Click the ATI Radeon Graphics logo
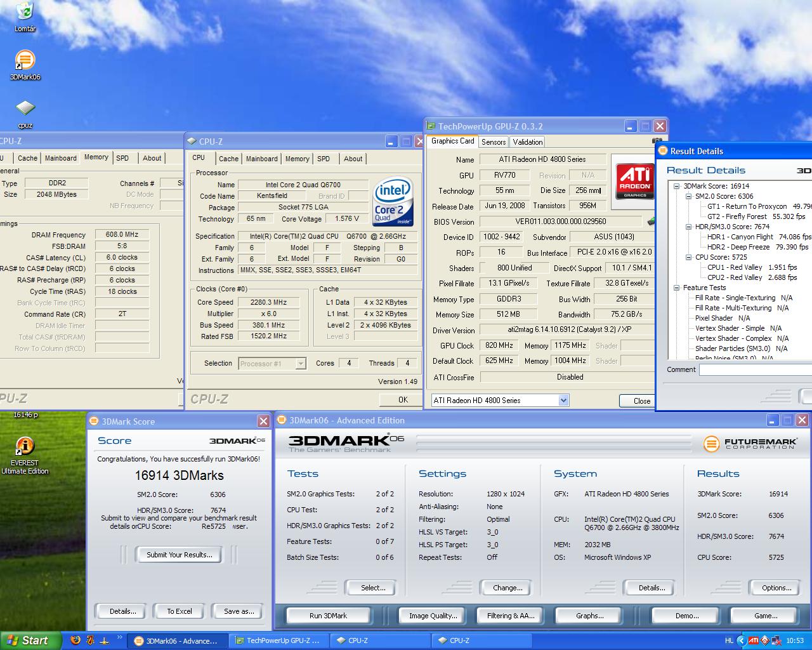812x650 pixels. click(x=635, y=181)
